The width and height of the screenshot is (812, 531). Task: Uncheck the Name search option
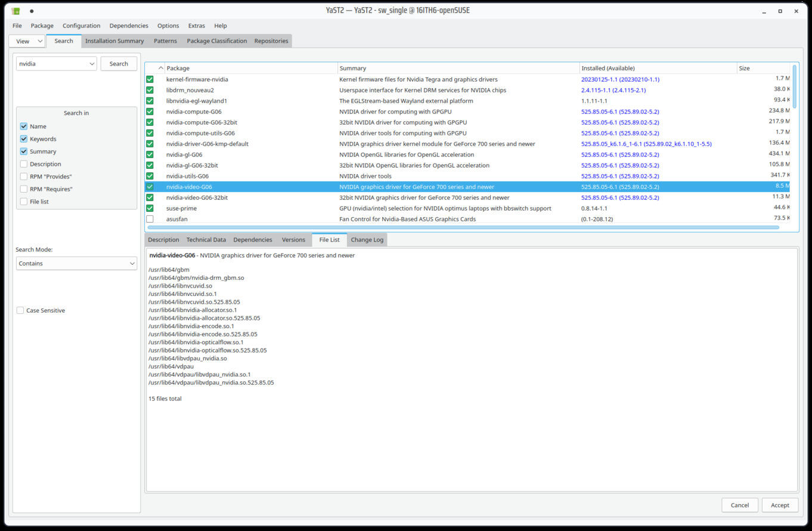(24, 126)
